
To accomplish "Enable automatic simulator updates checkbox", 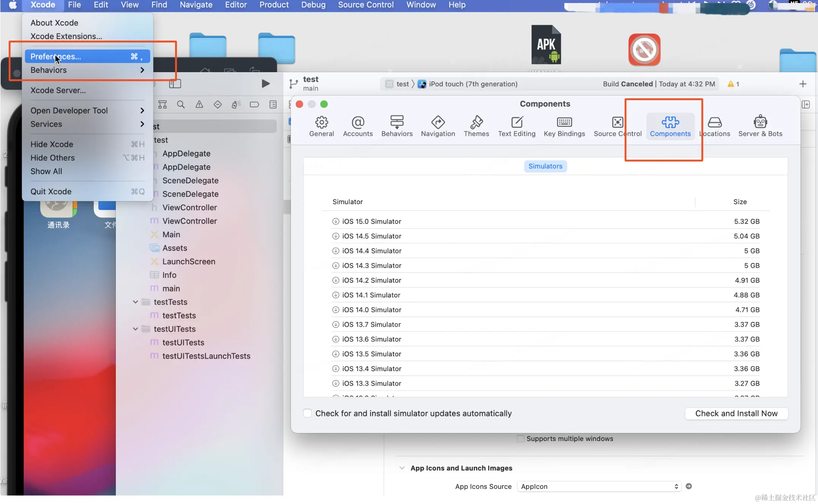I will (307, 413).
